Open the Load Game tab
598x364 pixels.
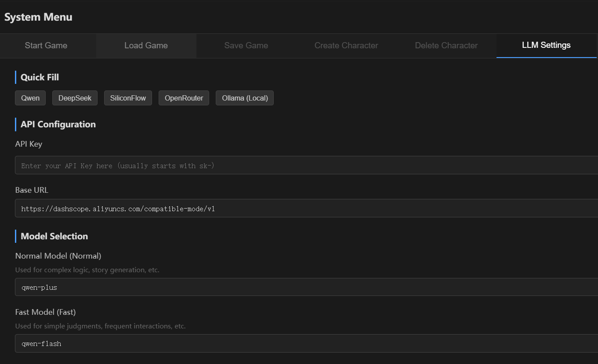coord(146,45)
